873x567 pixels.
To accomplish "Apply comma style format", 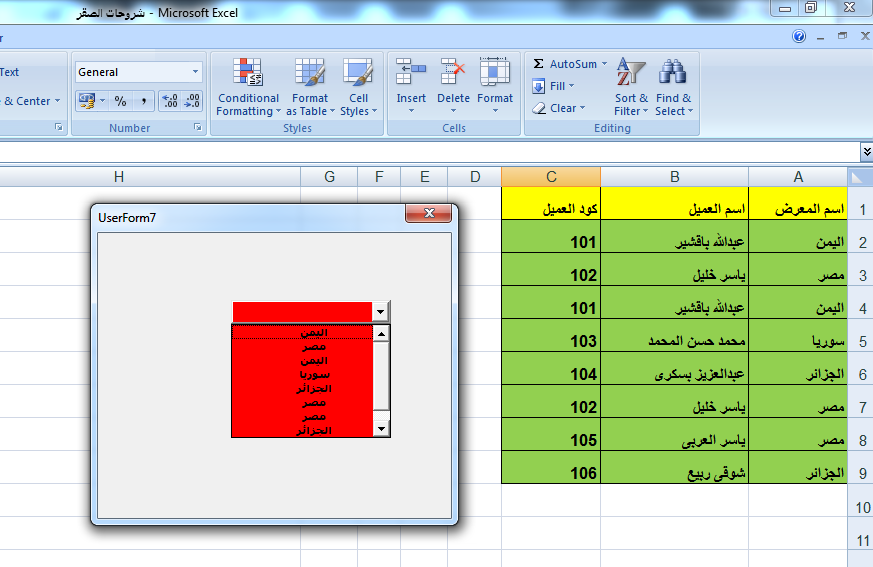I will [144, 101].
